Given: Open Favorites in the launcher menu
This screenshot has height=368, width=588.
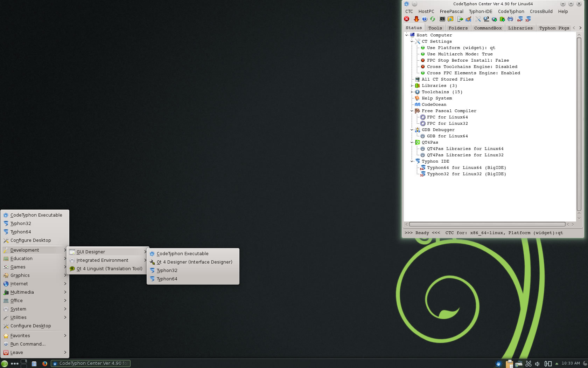Looking at the screenshot, I should click(x=35, y=335).
